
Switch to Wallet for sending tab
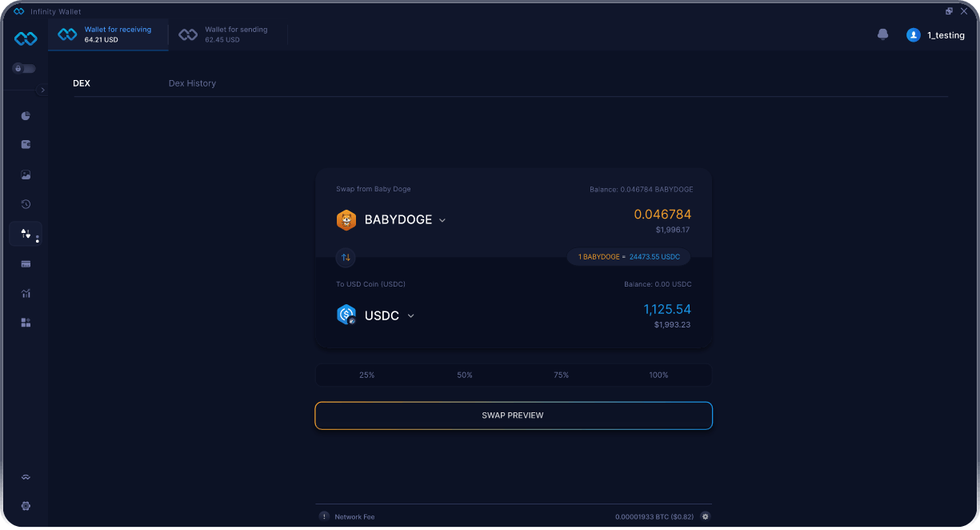228,34
